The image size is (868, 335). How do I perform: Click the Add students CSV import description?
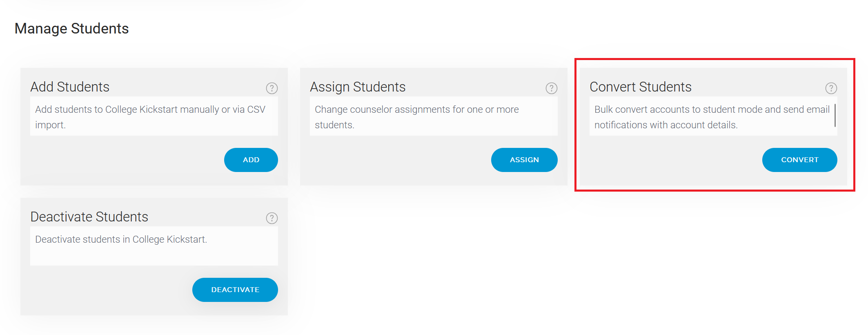coord(150,117)
